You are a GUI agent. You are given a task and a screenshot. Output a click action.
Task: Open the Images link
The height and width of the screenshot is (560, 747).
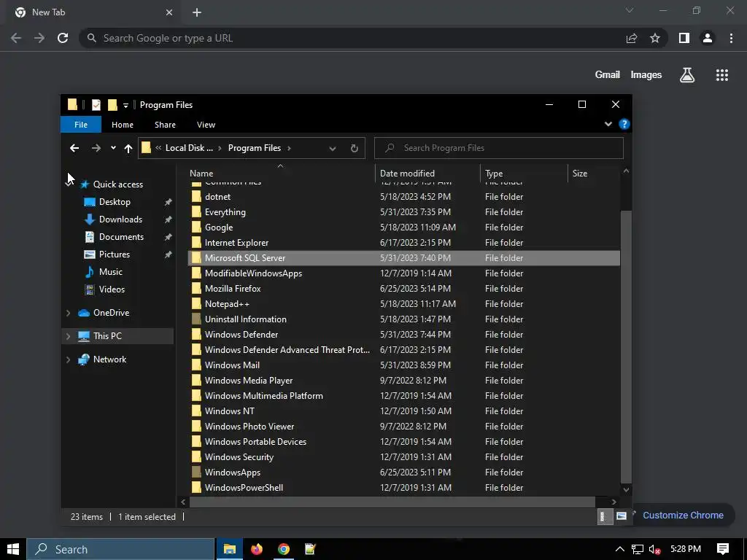click(x=646, y=75)
